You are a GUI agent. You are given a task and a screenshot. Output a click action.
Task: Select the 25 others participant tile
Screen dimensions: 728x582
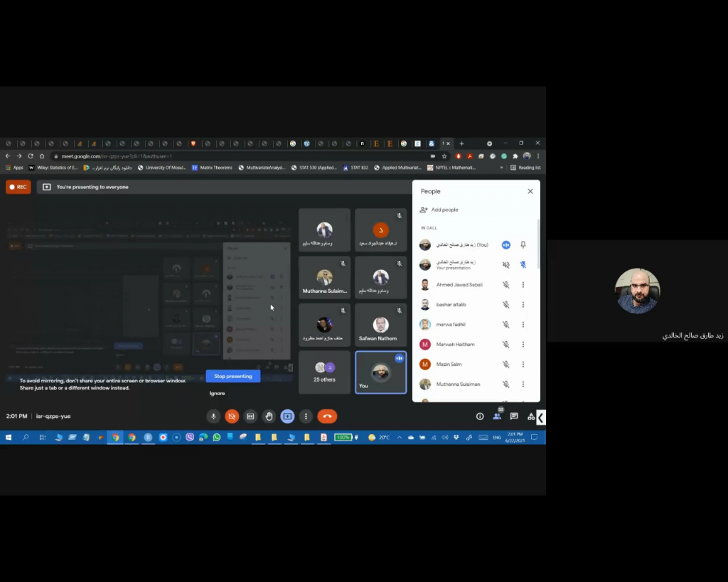click(324, 372)
